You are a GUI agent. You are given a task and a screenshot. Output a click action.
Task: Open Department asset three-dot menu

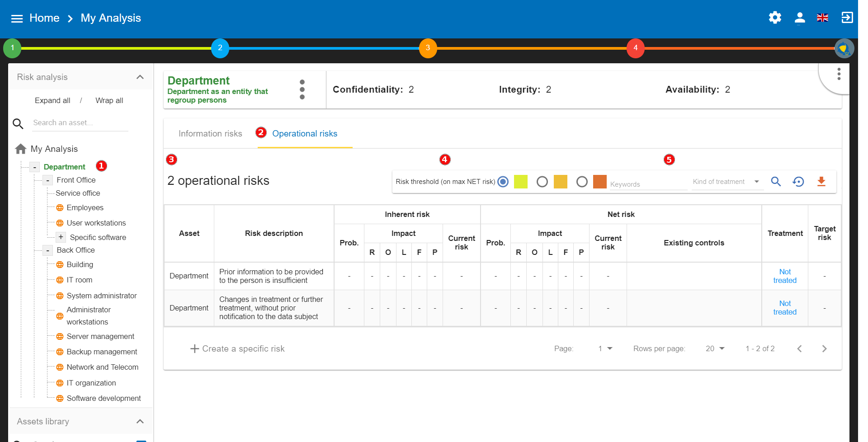302,89
